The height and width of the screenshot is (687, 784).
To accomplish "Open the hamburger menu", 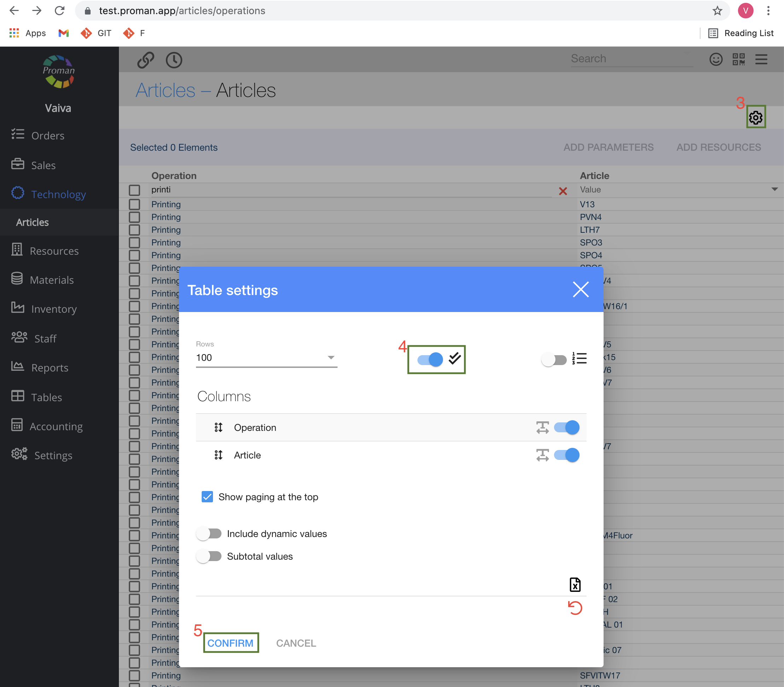I will [x=761, y=59].
